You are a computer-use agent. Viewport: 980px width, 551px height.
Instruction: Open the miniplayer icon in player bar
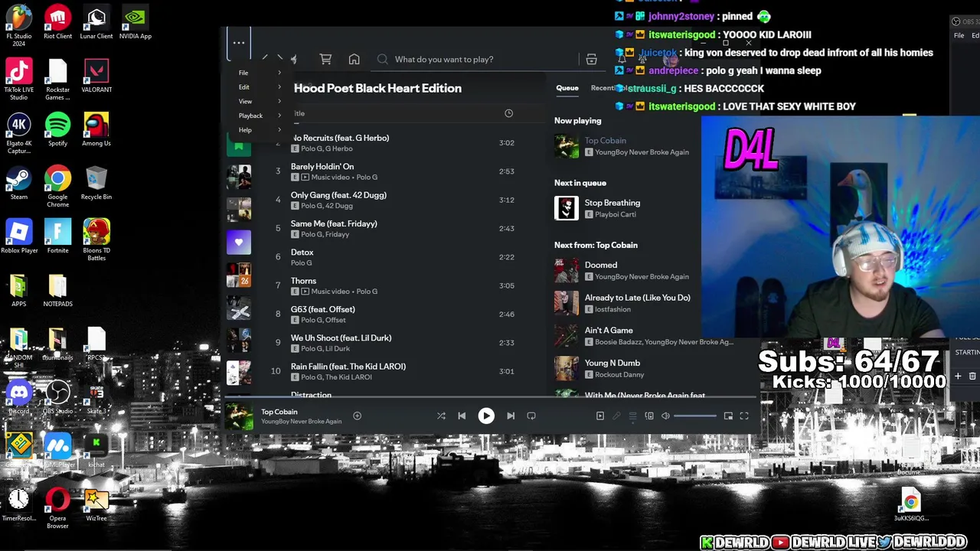pos(728,416)
